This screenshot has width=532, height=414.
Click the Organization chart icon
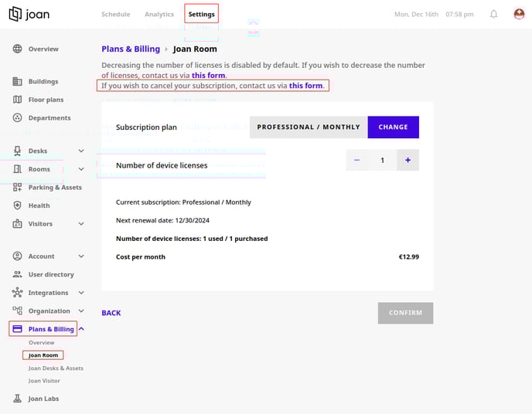pyautogui.click(x=17, y=310)
